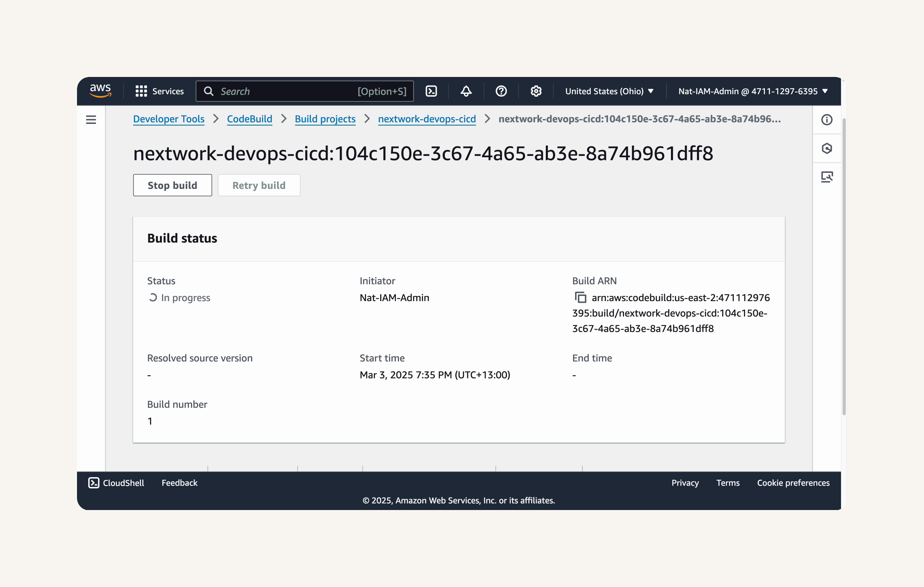Click the Build ARN value text
The height and width of the screenshot is (587, 924).
point(671,313)
